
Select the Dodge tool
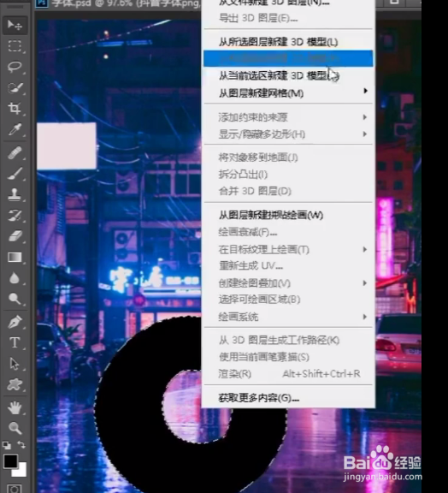click(x=15, y=299)
